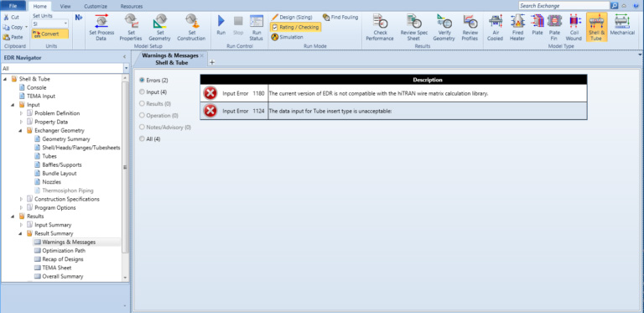
Task: Select Plate model type
Action: click(x=537, y=24)
